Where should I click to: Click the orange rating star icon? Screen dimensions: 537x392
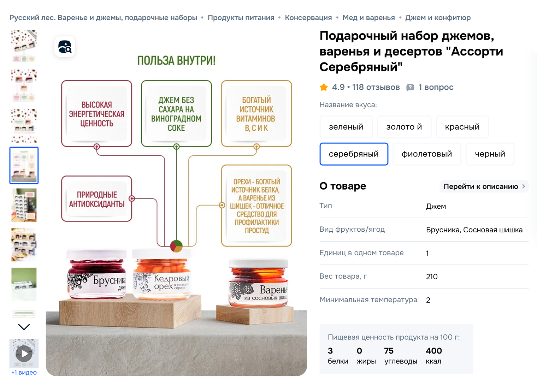coord(324,87)
